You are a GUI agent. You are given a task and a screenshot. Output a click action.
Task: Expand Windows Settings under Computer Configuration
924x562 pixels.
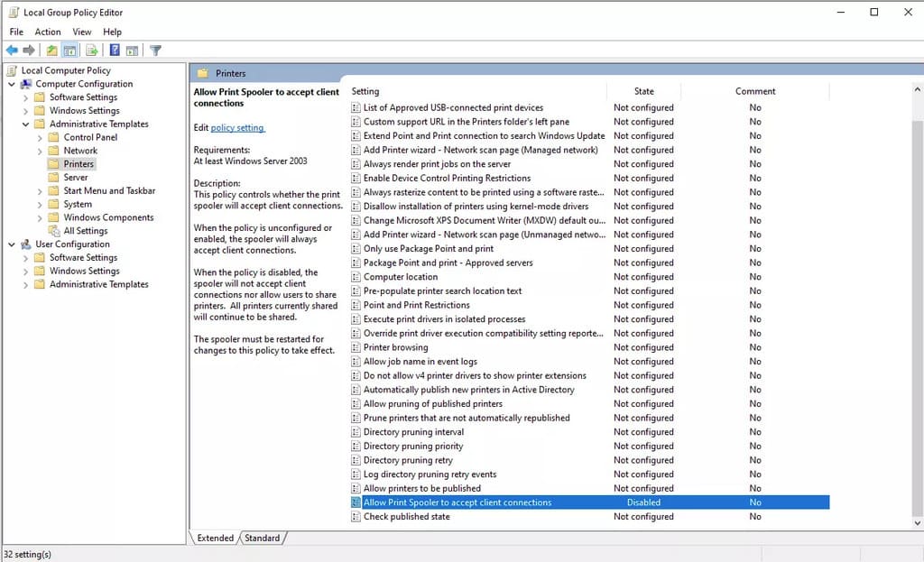point(25,111)
